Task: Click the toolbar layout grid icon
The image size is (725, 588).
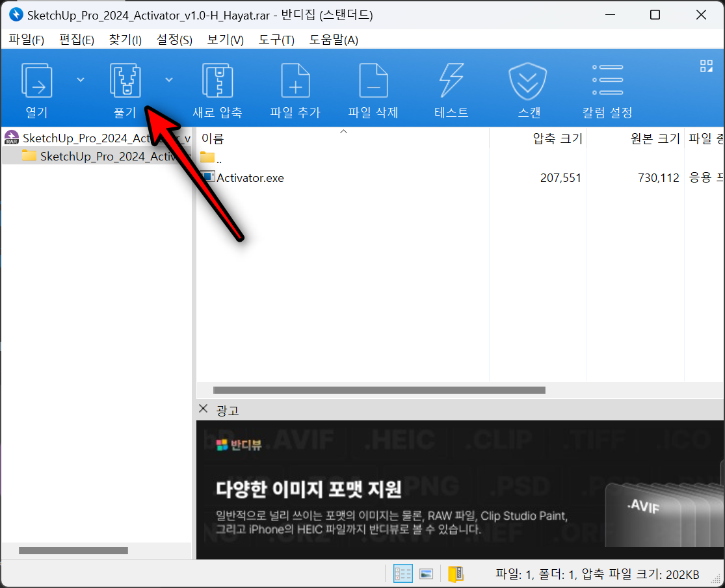Action: pos(706,66)
